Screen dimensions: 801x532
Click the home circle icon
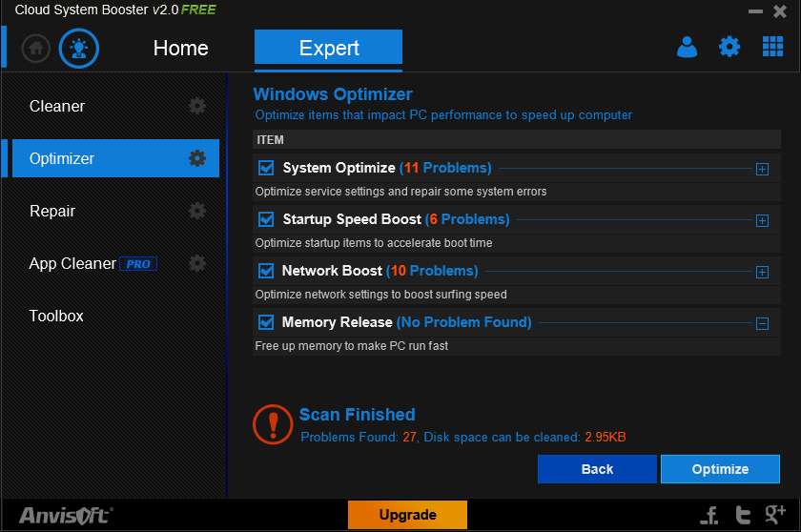click(x=36, y=49)
